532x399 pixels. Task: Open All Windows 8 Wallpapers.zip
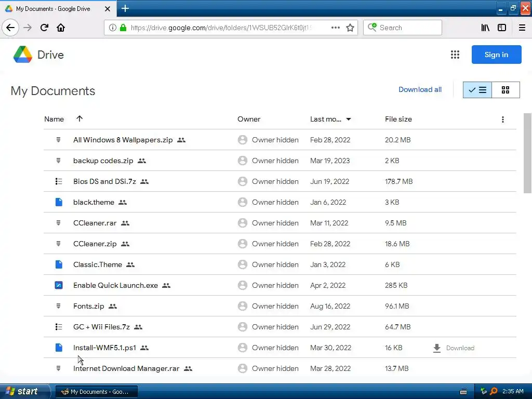[x=123, y=140]
